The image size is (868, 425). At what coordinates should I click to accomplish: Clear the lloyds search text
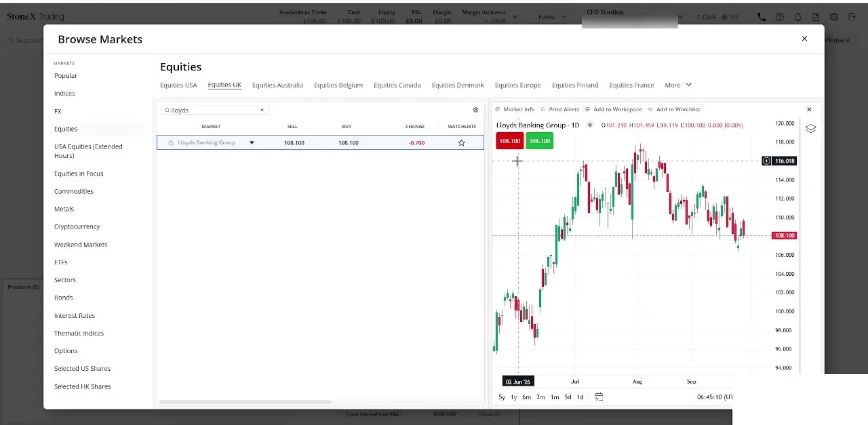(x=262, y=110)
